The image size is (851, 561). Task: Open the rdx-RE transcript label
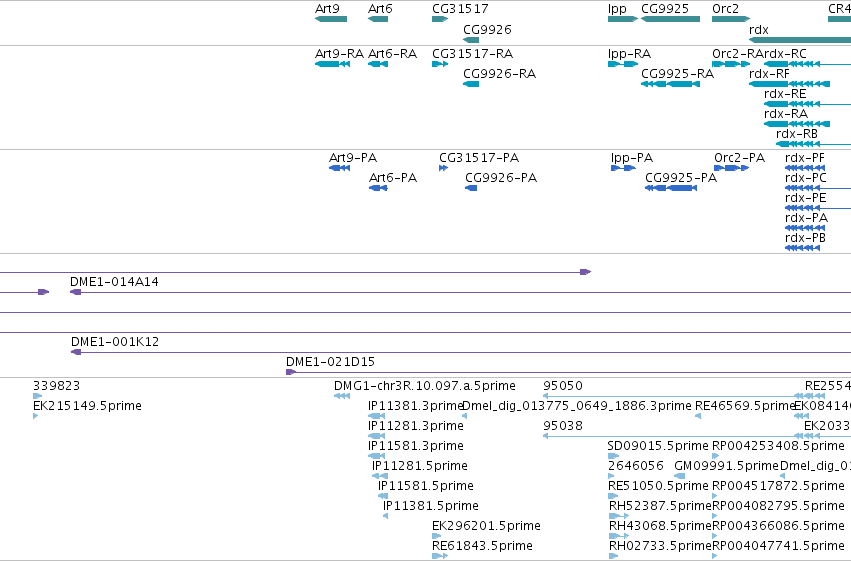(x=785, y=93)
